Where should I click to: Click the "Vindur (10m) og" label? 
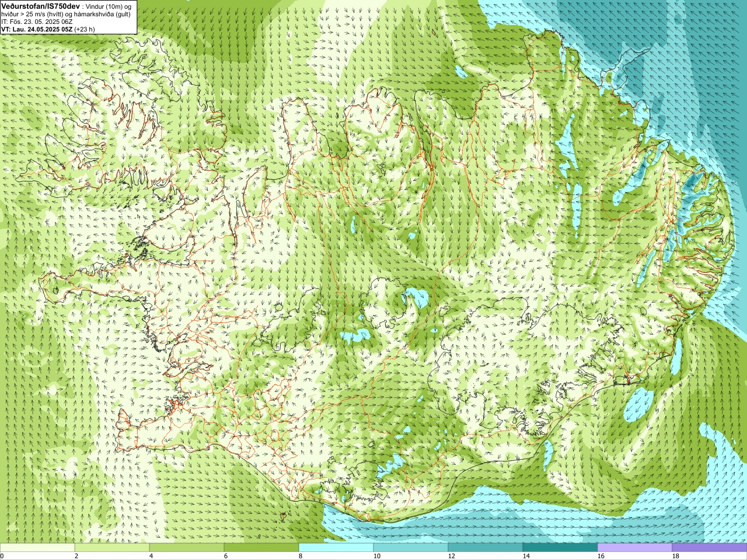pyautogui.click(x=109, y=6)
